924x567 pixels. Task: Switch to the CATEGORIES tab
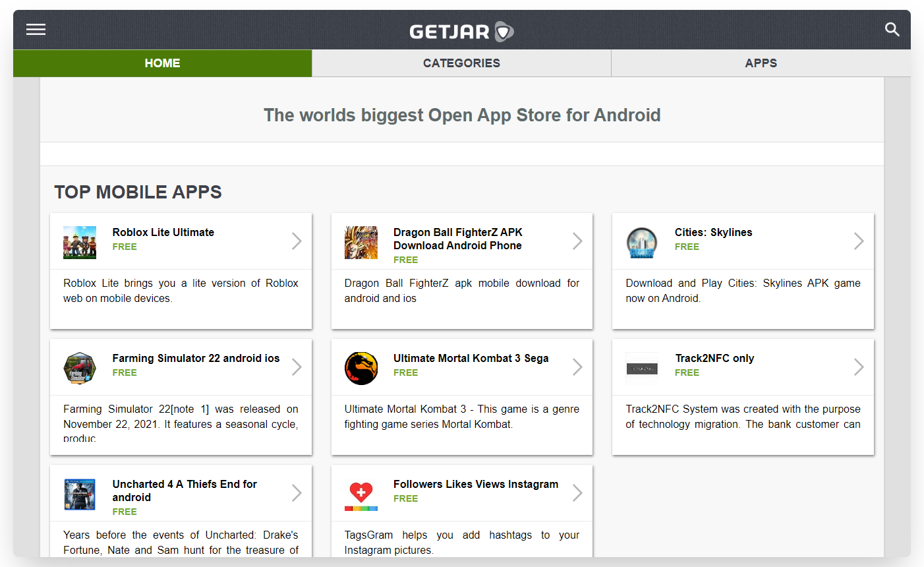point(461,63)
